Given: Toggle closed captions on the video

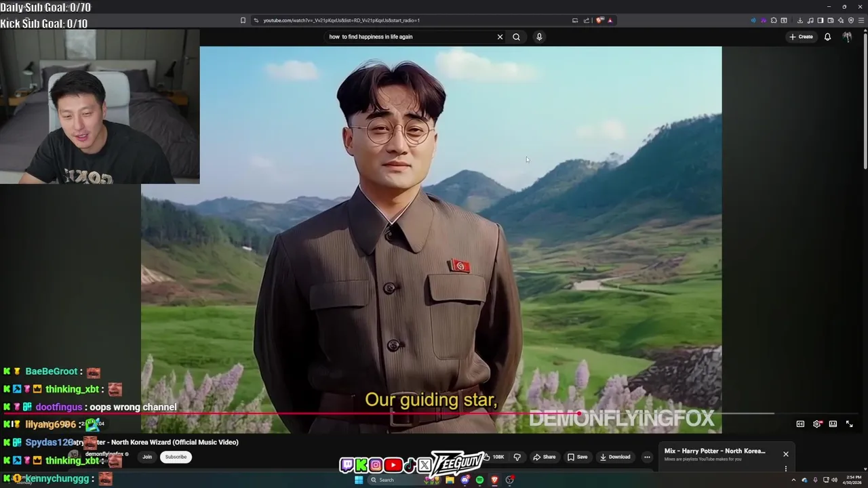Looking at the screenshot, I should tap(800, 424).
